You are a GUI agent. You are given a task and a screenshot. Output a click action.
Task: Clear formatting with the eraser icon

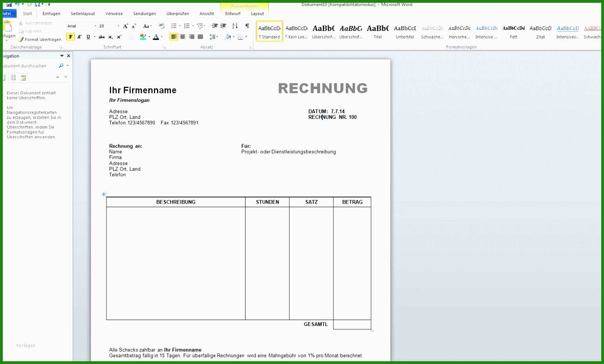[161, 26]
